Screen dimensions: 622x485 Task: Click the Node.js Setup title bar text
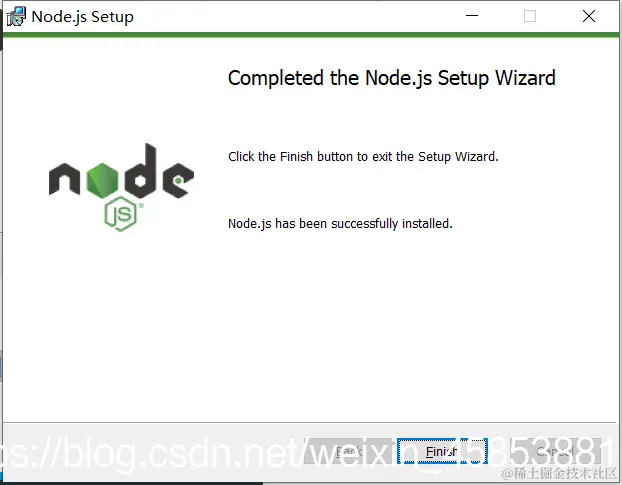pos(83,17)
